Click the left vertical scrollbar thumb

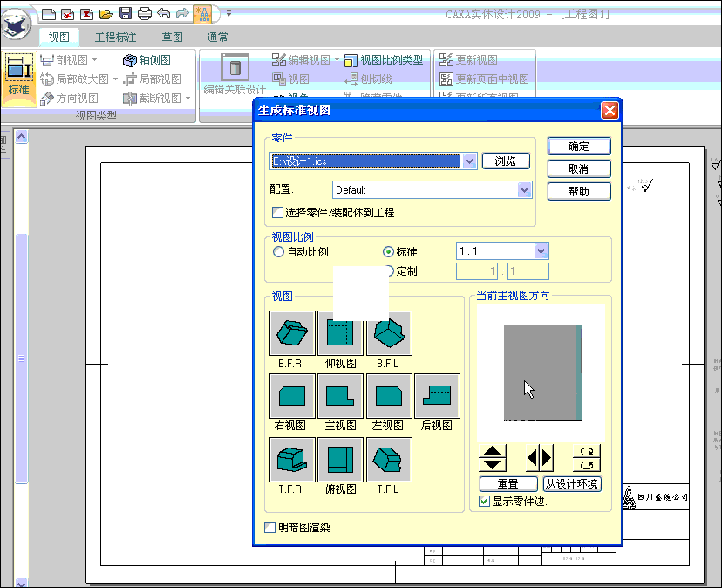pos(21,358)
